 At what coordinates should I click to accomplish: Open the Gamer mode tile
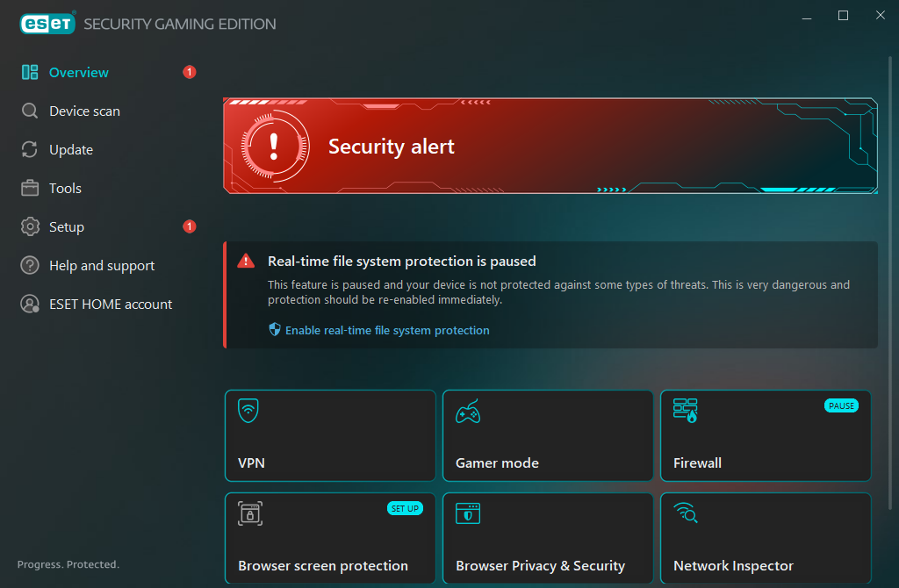tap(548, 435)
